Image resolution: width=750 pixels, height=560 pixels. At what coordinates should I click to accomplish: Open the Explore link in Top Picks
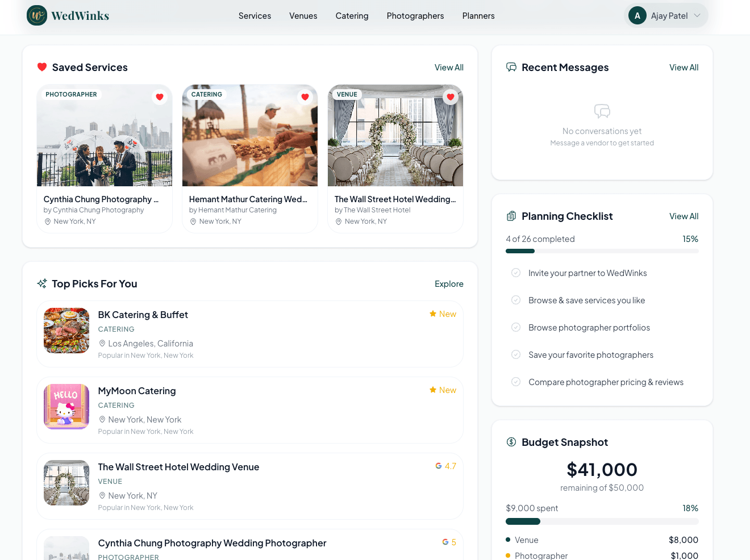(449, 284)
